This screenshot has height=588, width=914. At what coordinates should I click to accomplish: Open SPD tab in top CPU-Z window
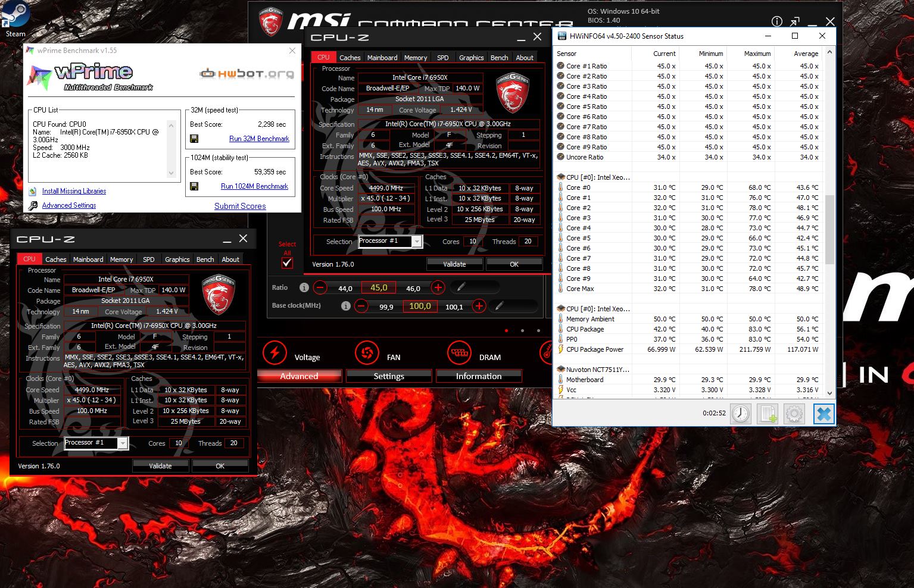click(x=443, y=58)
